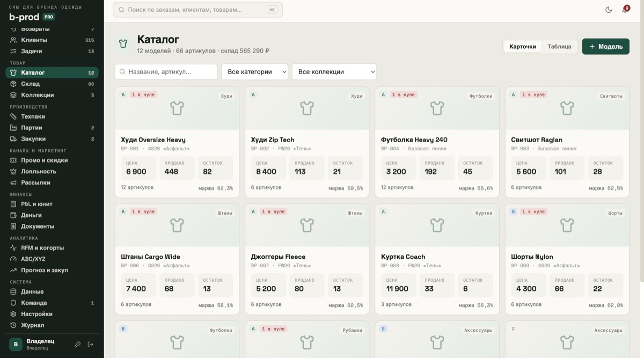Open the Худи Zip Tech card title
Screen dimensions: 644x358
tap(273, 140)
